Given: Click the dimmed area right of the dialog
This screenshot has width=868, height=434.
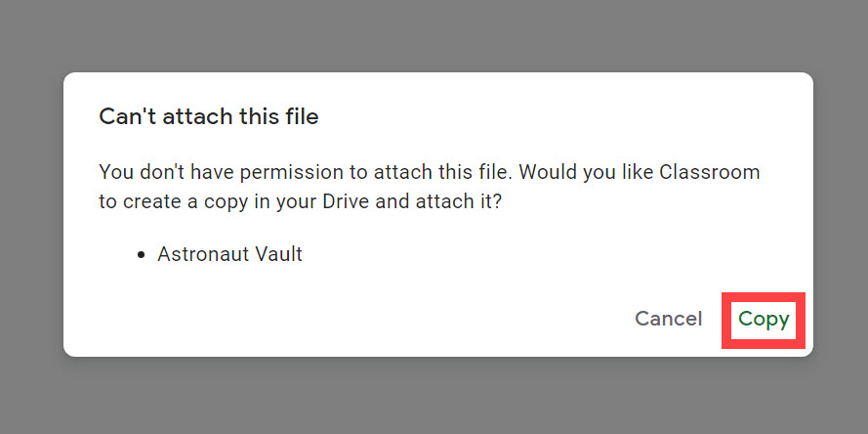Looking at the screenshot, I should (x=840, y=215).
